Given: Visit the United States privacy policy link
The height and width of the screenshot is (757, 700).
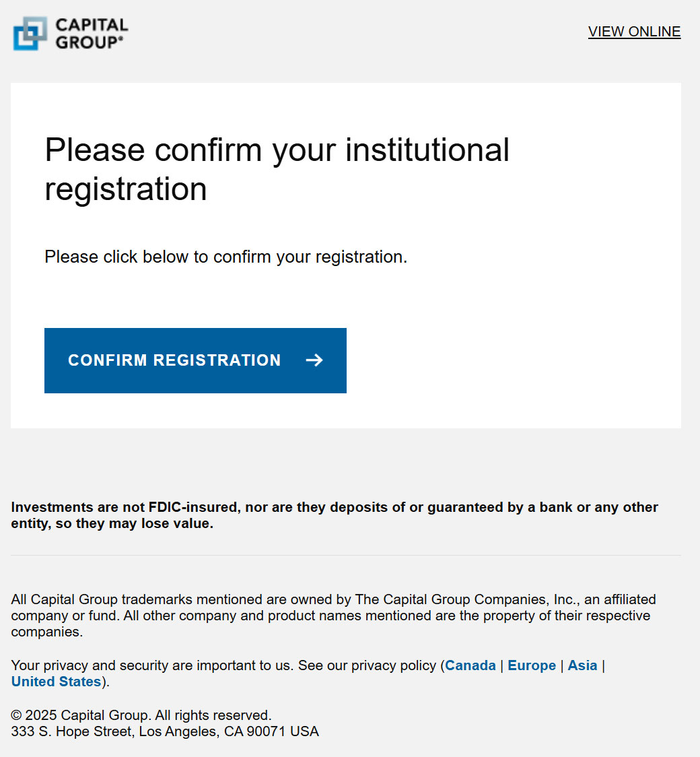Looking at the screenshot, I should click(x=56, y=682).
